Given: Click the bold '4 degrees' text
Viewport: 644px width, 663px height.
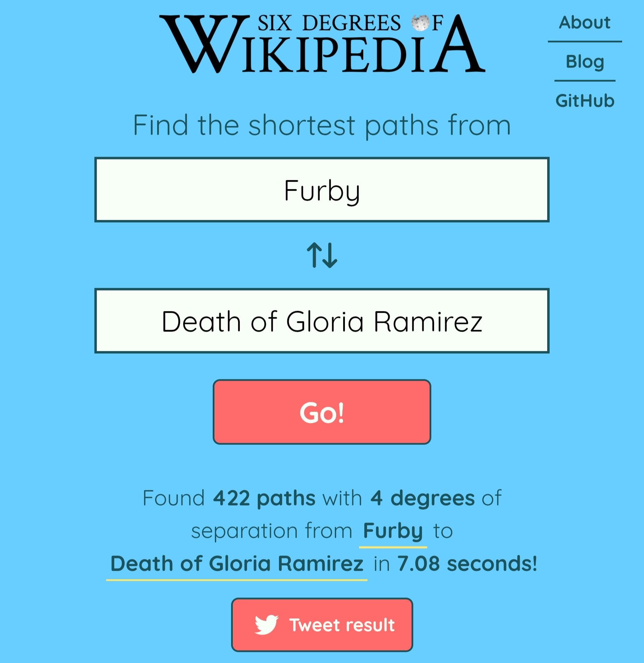Looking at the screenshot, I should [x=422, y=498].
